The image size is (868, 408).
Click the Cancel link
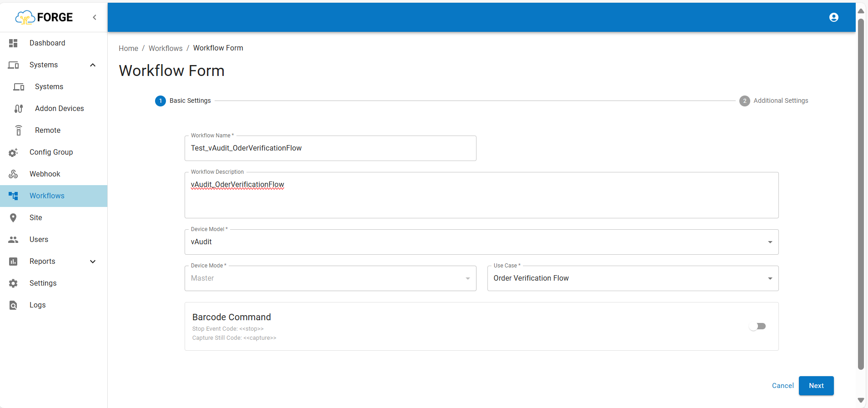[783, 386]
